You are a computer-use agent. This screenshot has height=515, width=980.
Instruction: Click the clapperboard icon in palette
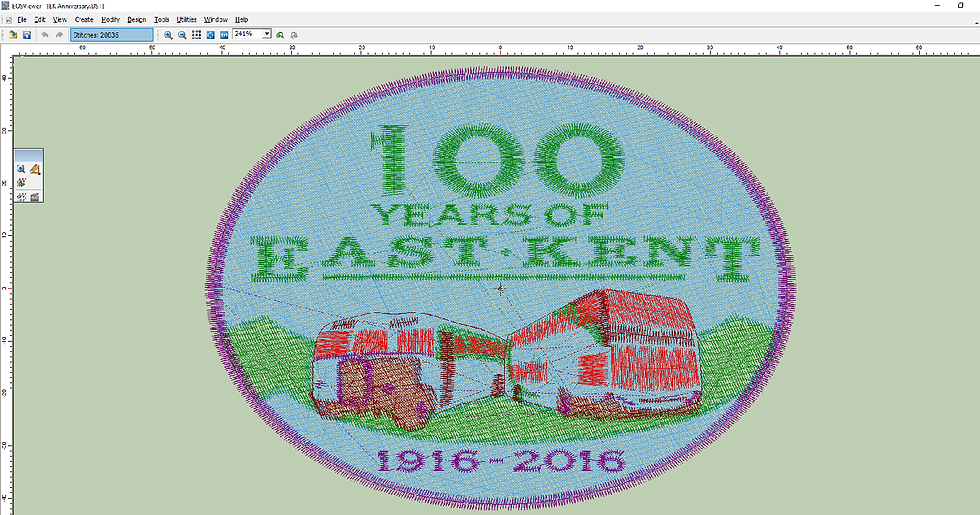pos(35,197)
